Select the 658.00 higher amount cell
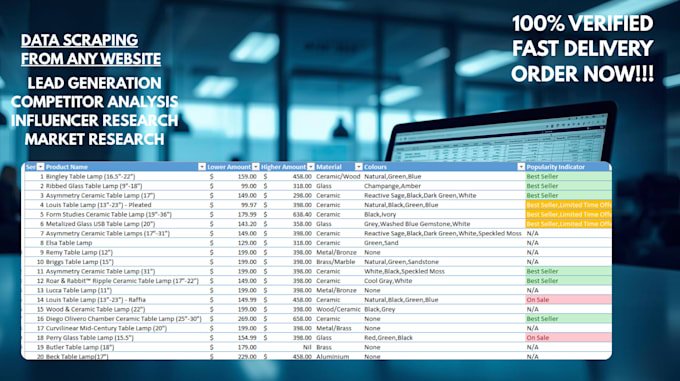 [x=287, y=319]
